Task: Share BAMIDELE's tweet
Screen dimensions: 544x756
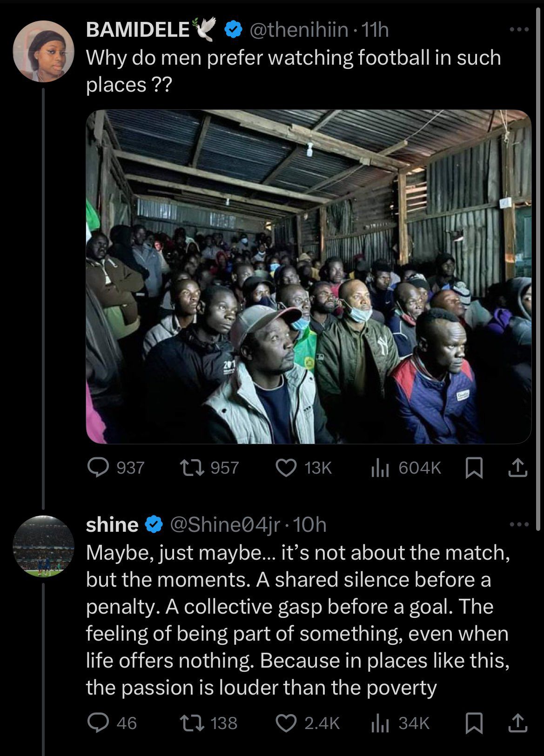Action: pyautogui.click(x=517, y=468)
